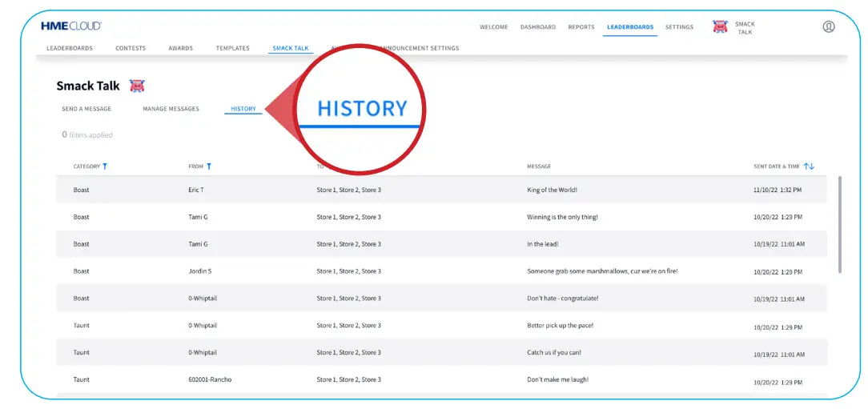
Task: Open Announcement Settings tab
Action: [419, 48]
